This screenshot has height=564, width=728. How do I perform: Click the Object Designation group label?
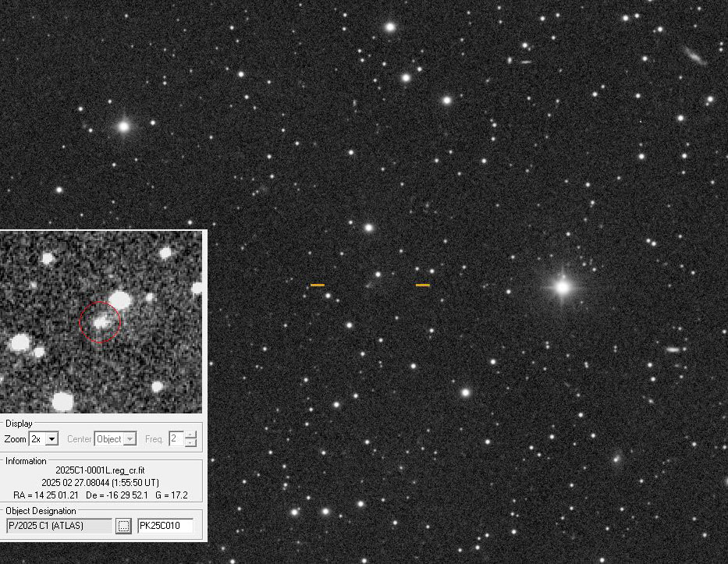tap(41, 511)
